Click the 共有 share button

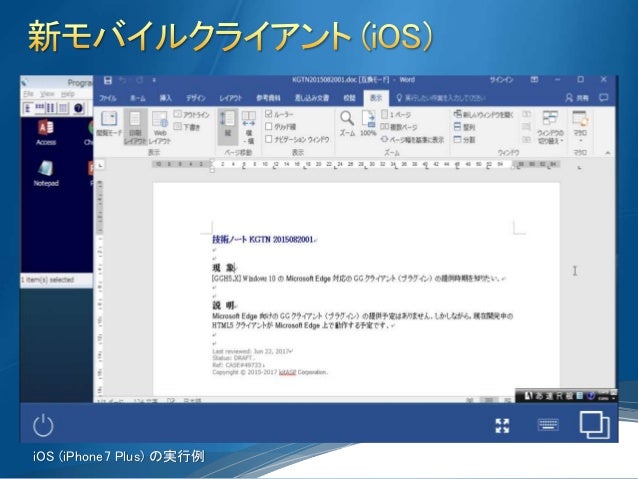coord(577,98)
